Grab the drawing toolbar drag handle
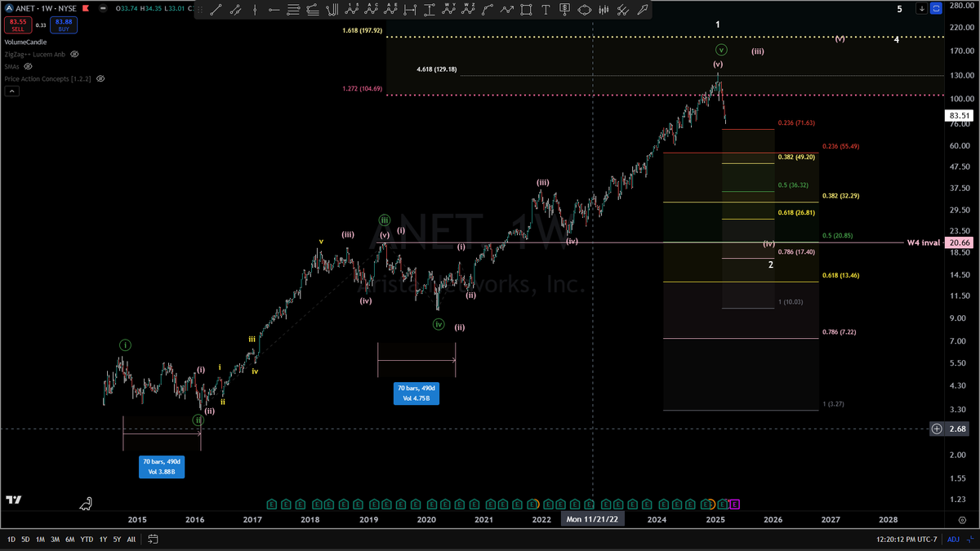This screenshot has height=551, width=980. coord(199,10)
